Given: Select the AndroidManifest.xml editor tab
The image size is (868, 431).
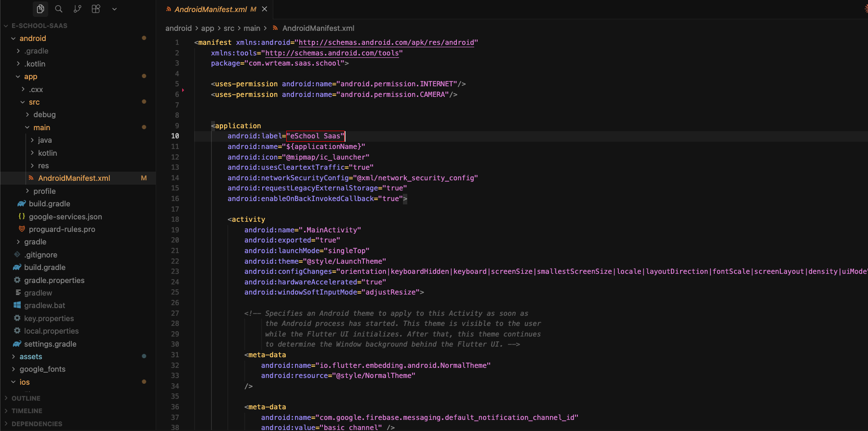Looking at the screenshot, I should [x=210, y=9].
